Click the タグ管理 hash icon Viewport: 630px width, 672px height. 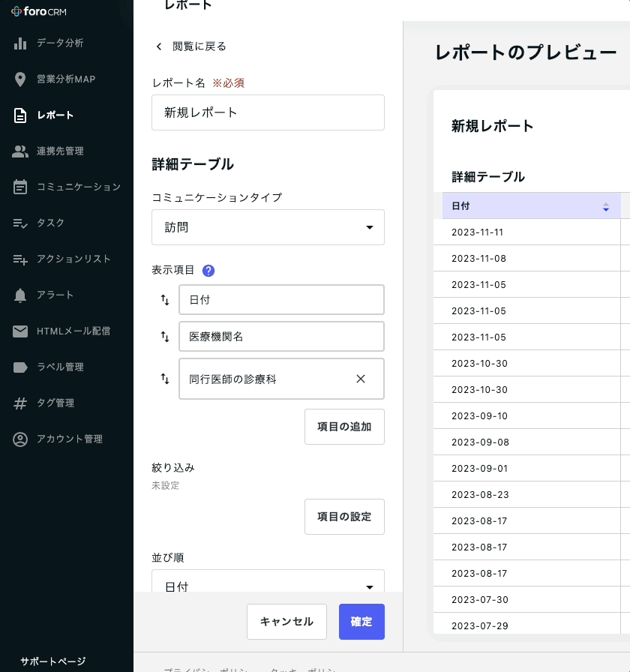(x=20, y=403)
